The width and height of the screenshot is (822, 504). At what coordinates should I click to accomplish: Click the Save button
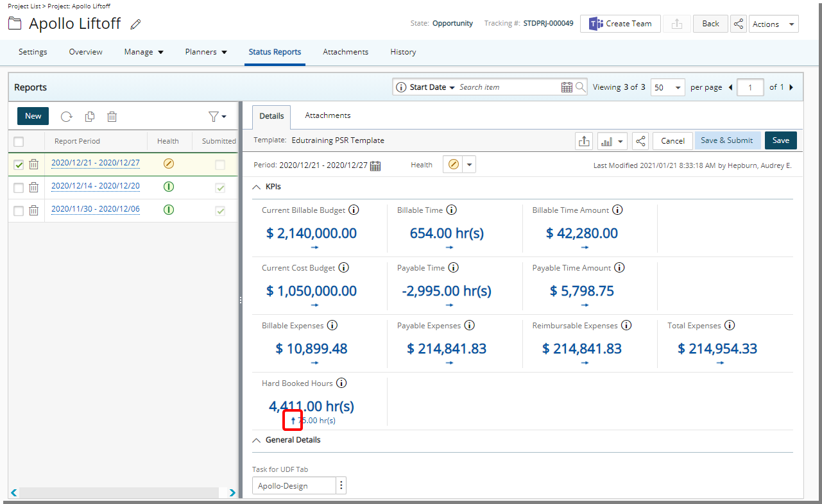coord(781,140)
